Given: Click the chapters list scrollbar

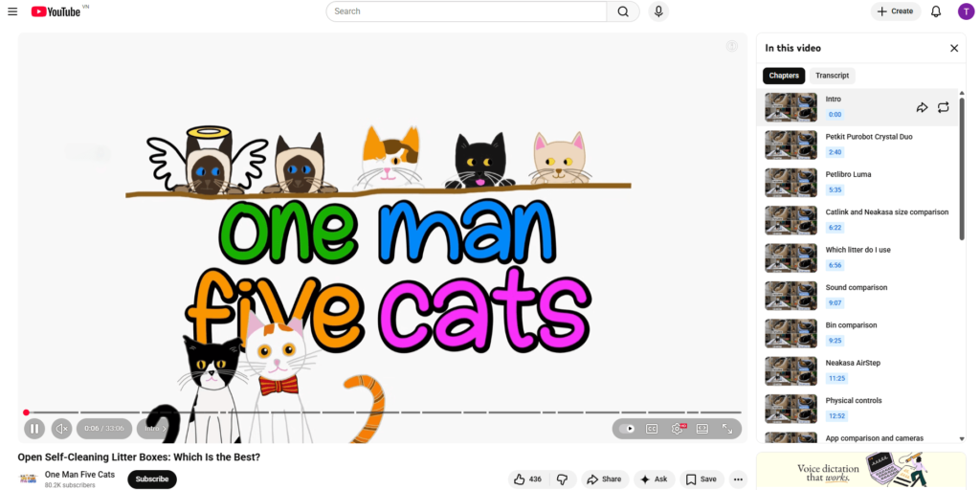Looking at the screenshot, I should (x=962, y=167).
